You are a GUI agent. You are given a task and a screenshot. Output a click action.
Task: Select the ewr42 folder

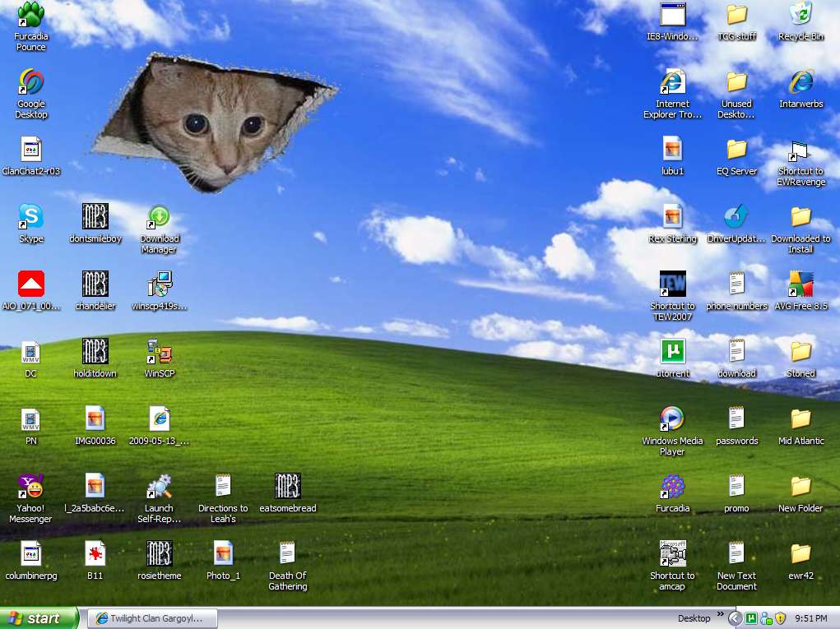point(801,555)
